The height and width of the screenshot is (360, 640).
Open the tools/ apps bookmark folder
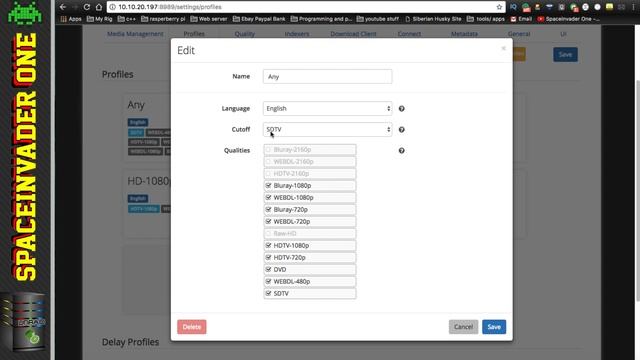click(x=486, y=19)
